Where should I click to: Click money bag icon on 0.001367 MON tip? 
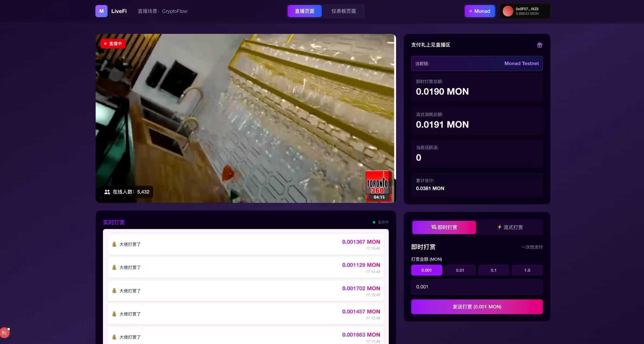(x=114, y=244)
